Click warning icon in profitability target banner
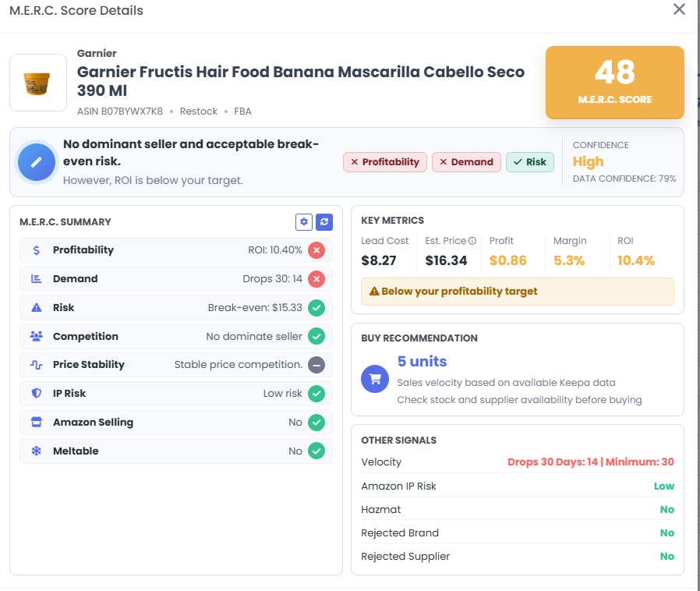700x591 pixels. 374,292
